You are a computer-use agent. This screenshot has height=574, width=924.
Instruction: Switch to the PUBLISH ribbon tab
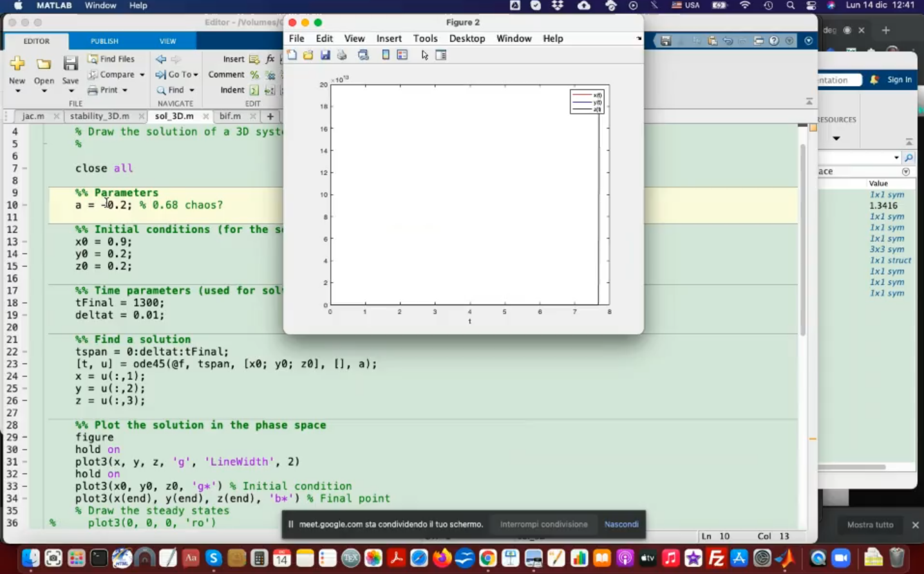[x=104, y=41]
